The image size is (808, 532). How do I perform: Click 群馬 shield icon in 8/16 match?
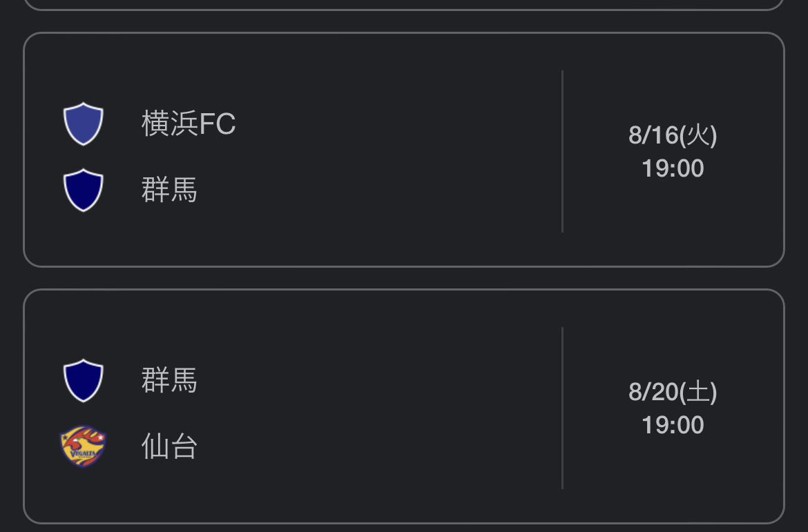pos(84,190)
